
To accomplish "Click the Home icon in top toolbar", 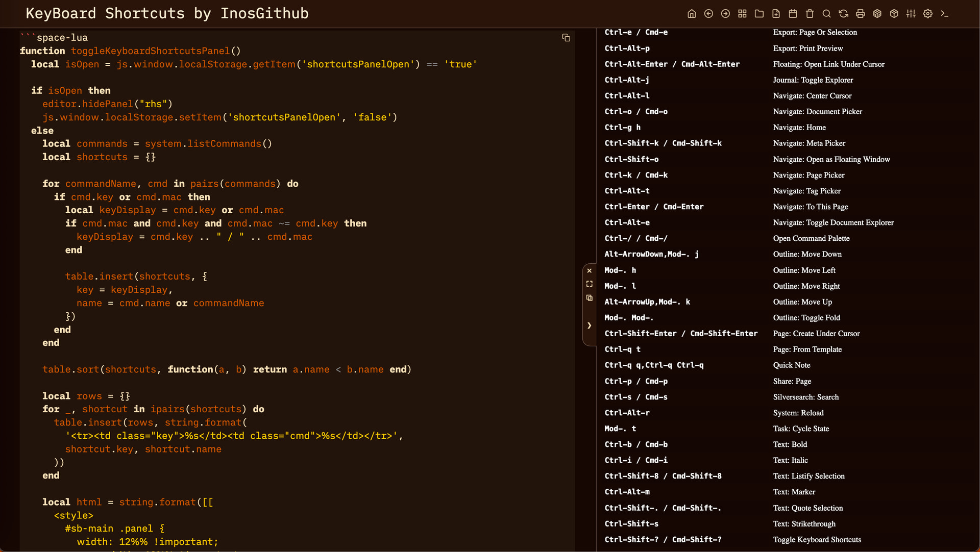I will click(692, 14).
